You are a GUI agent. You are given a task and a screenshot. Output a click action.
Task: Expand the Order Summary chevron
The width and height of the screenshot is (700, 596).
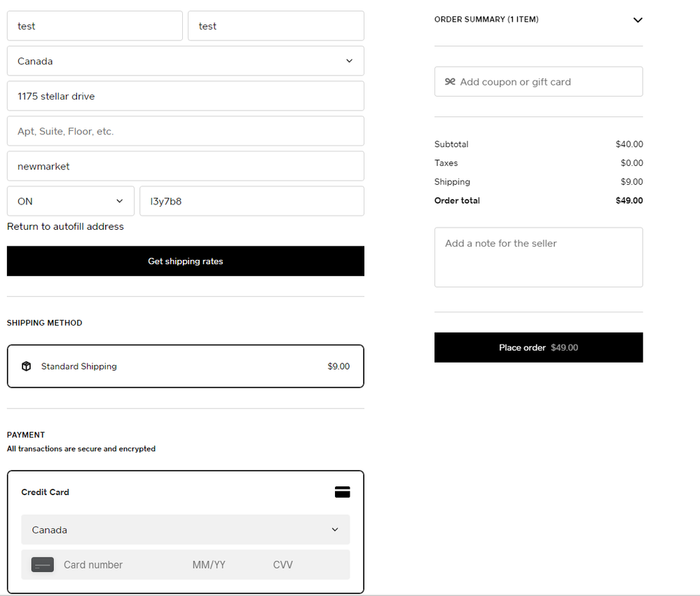(x=637, y=20)
